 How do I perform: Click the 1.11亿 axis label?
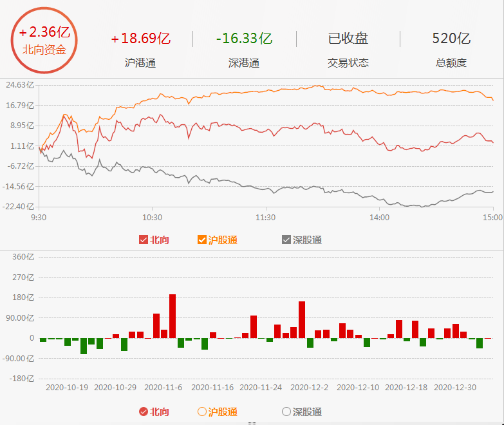tap(22, 146)
